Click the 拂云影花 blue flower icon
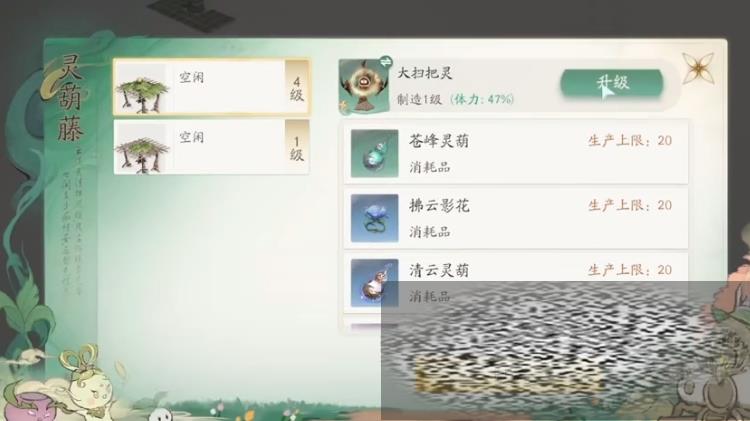Screen dimensions: 750x421 pos(374,218)
